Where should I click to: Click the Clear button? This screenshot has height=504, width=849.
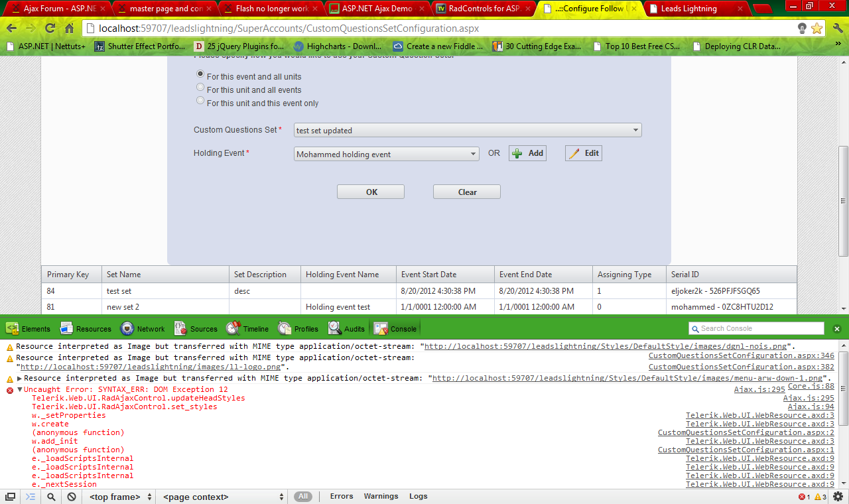[x=467, y=192]
